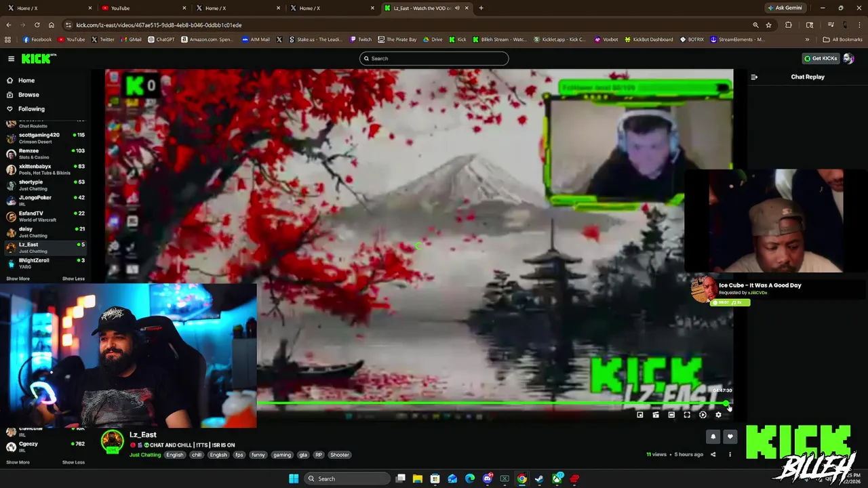Click the browser address bar URL

coord(159,25)
